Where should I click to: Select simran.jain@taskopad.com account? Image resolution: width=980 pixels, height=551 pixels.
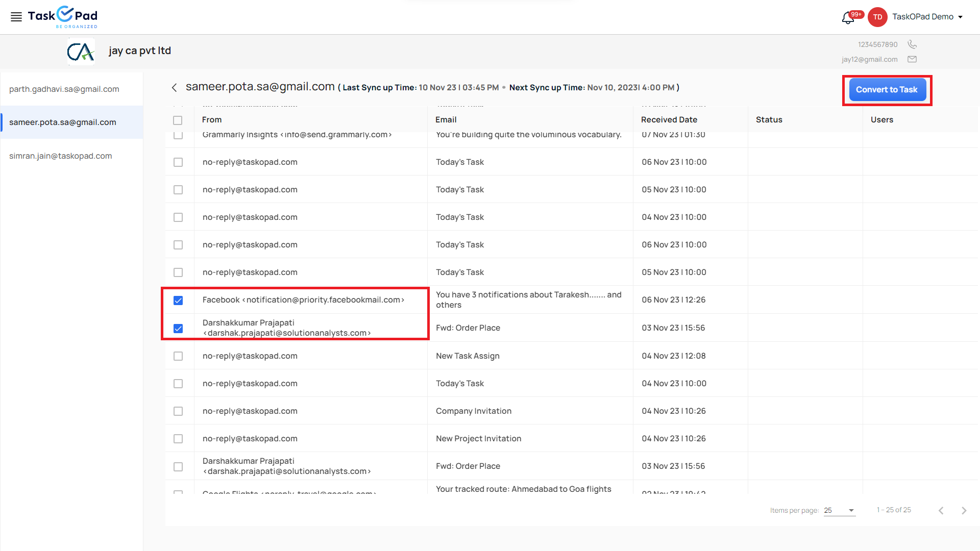pos(61,156)
